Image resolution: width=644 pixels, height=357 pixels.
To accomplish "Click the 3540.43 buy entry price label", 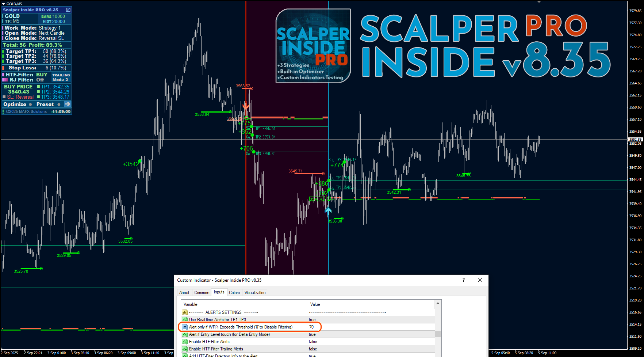I will [317, 199].
